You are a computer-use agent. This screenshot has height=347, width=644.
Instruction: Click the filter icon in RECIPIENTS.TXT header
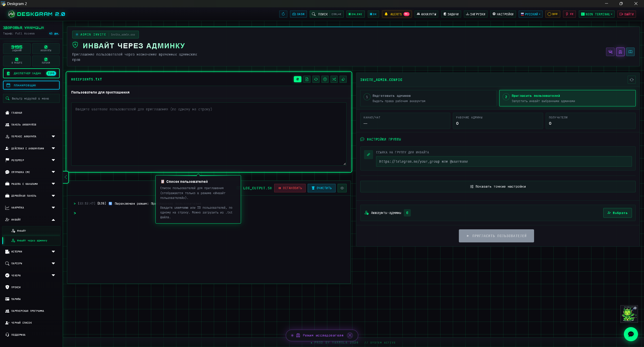(x=325, y=79)
